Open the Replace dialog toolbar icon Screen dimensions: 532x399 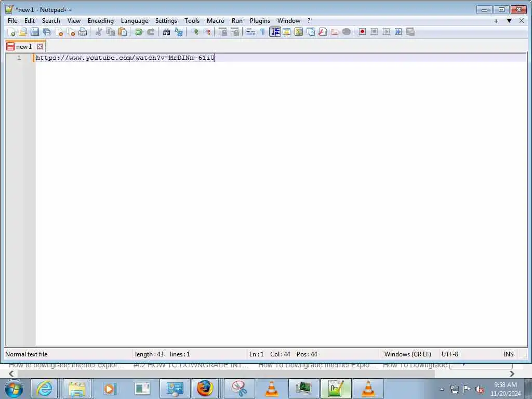point(179,32)
